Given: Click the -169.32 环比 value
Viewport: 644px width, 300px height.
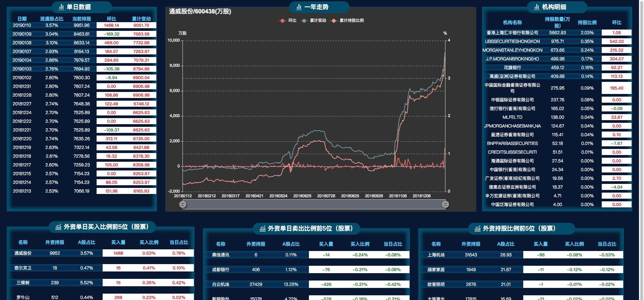Looking at the screenshot, I should click(111, 34).
